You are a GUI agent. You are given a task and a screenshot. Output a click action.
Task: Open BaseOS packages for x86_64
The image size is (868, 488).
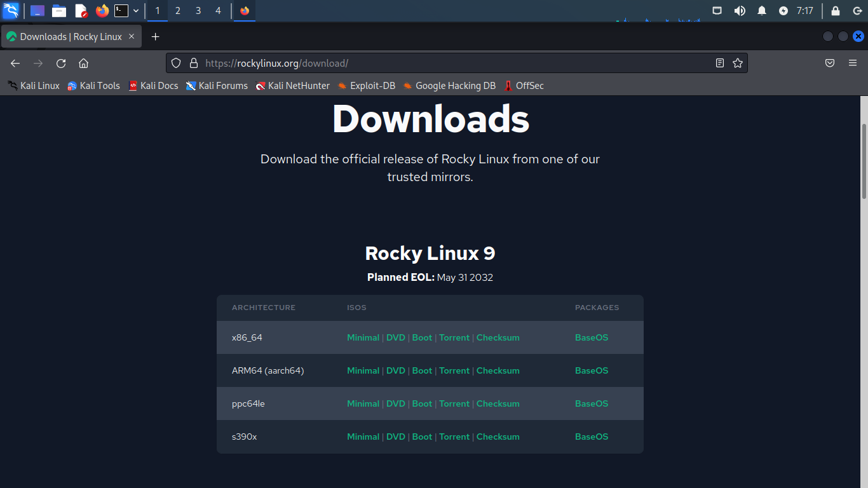click(592, 337)
